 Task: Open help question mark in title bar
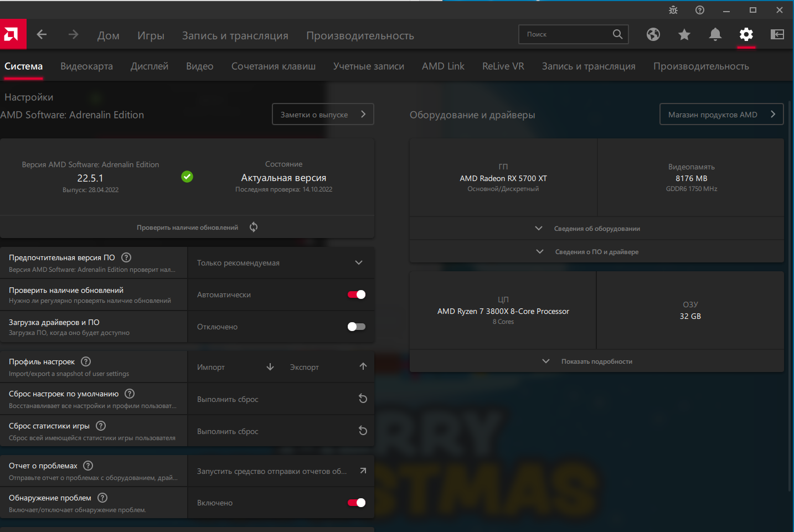(x=700, y=10)
